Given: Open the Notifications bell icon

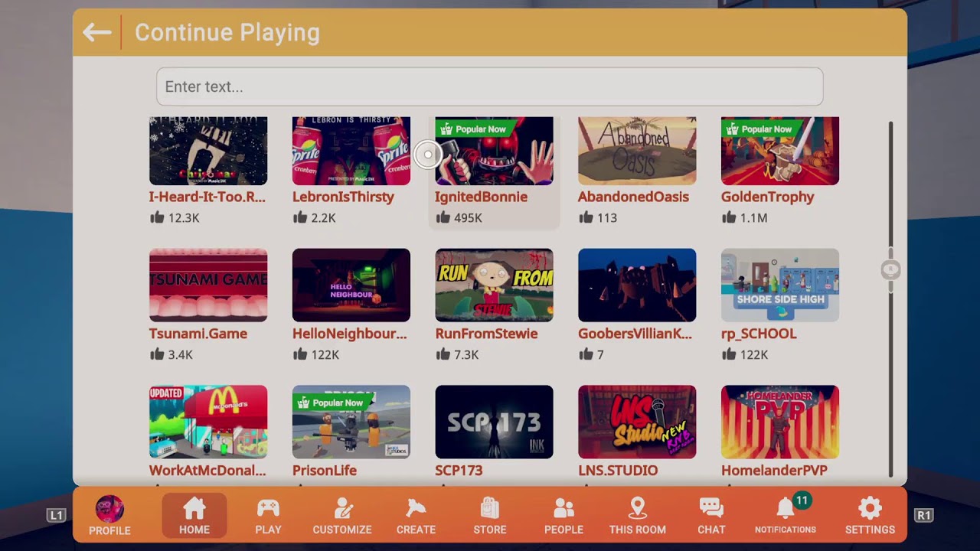Looking at the screenshot, I should click(x=786, y=508).
